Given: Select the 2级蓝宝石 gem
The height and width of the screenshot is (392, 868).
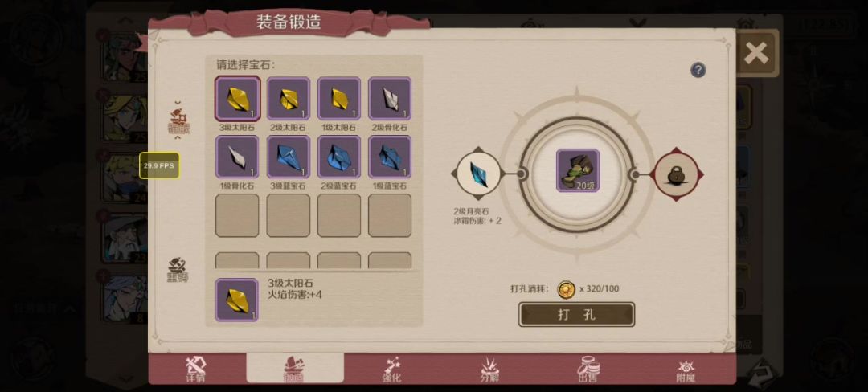Looking at the screenshot, I should pyautogui.click(x=339, y=157).
